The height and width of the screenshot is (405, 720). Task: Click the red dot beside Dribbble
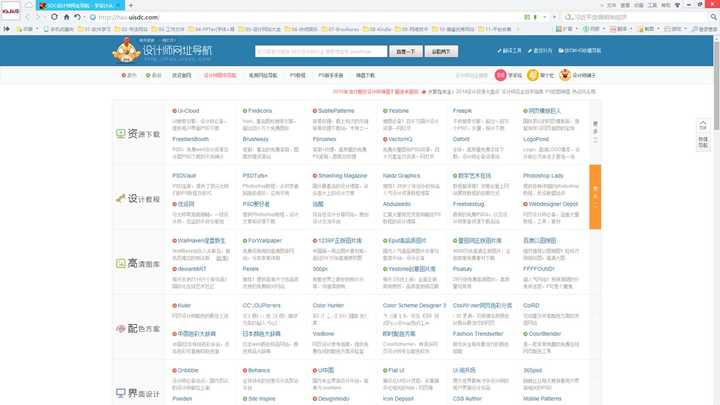tap(174, 371)
